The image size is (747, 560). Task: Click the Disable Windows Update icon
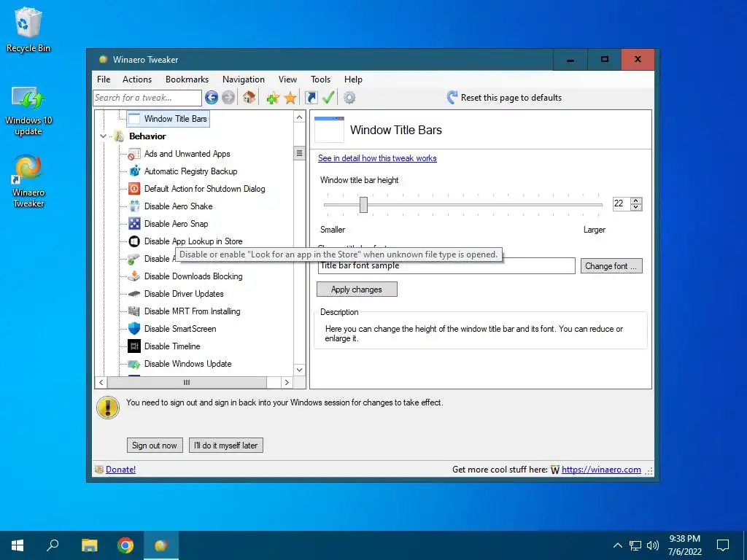pos(134,364)
